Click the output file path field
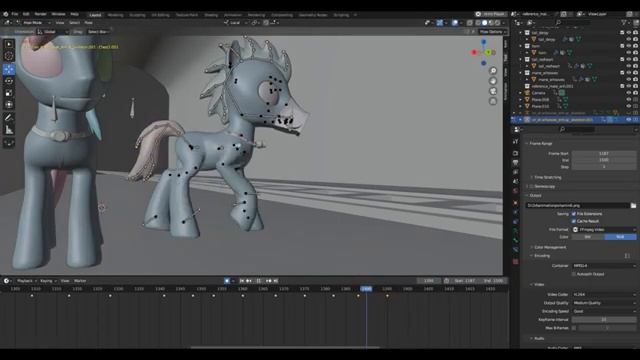640x360 pixels. [x=578, y=206]
